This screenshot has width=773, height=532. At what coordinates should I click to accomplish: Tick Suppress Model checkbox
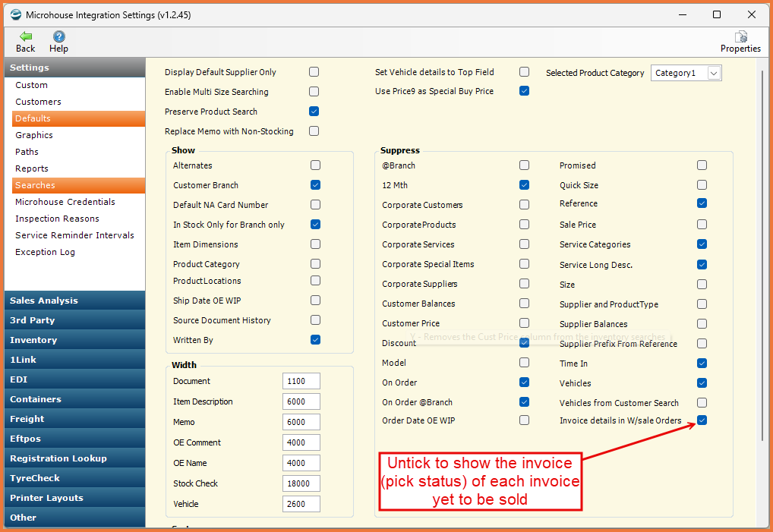tap(525, 362)
